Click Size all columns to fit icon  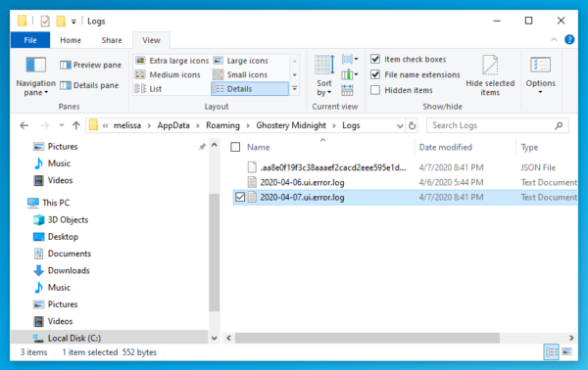coord(347,90)
